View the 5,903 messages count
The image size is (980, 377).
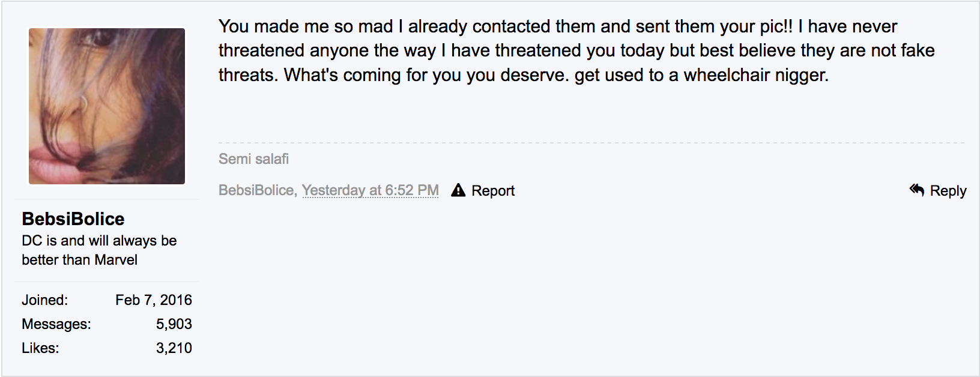pyautogui.click(x=174, y=324)
